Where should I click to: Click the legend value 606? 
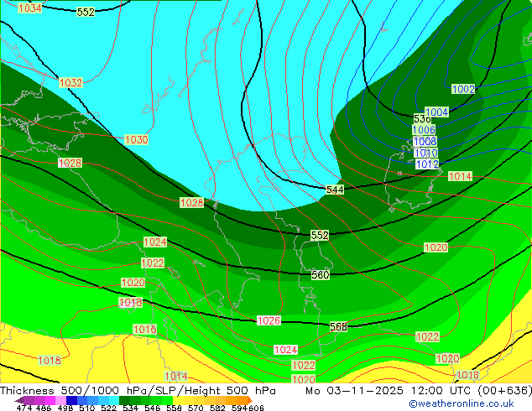pos(256,408)
